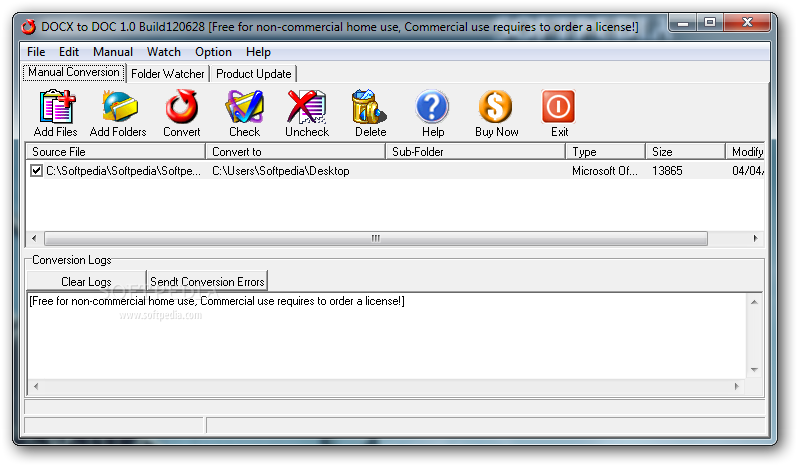The height and width of the screenshot is (466, 798).
Task: Click Sendt Conversion Errors button
Action: [x=207, y=281]
